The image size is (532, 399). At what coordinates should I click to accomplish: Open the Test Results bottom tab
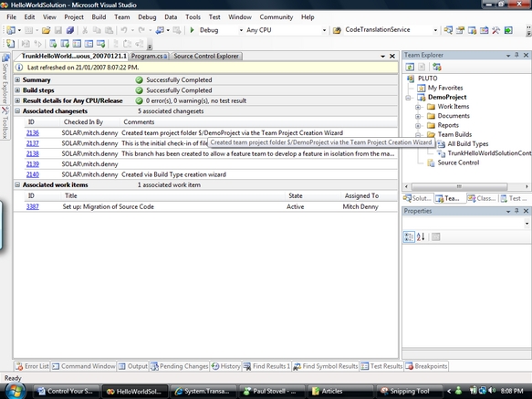[x=381, y=366]
